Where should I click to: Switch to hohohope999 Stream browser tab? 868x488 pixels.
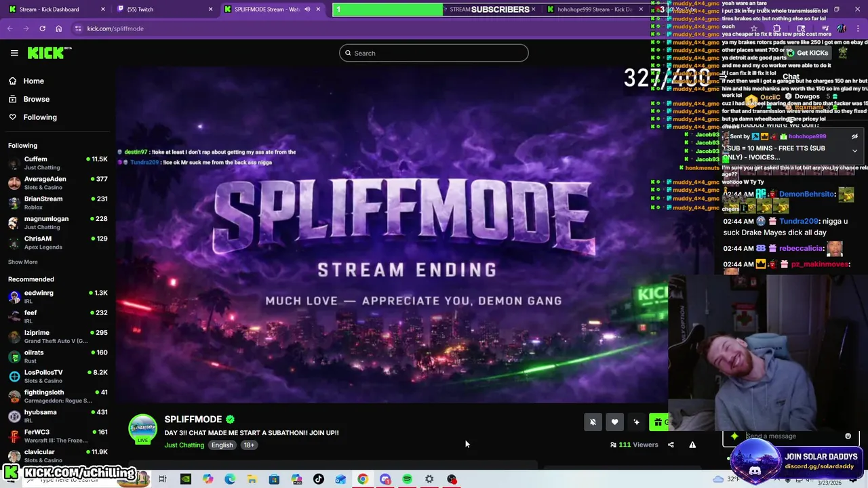coord(595,9)
